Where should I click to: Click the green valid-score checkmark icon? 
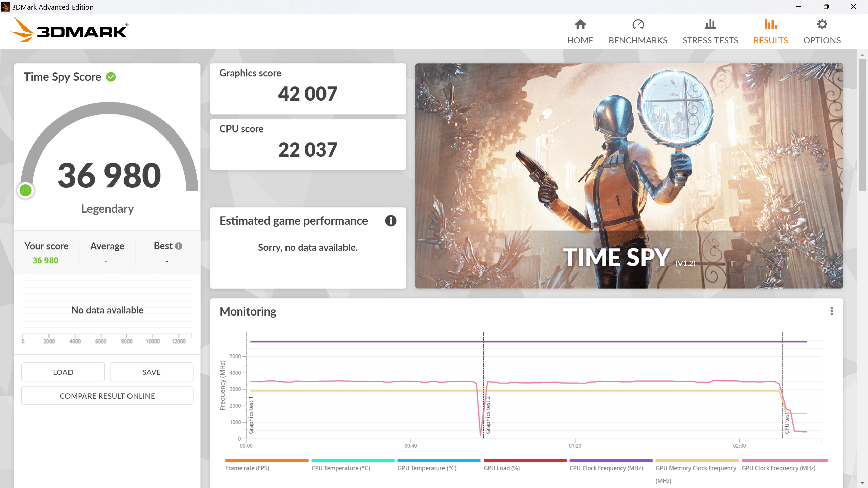pyautogui.click(x=111, y=77)
